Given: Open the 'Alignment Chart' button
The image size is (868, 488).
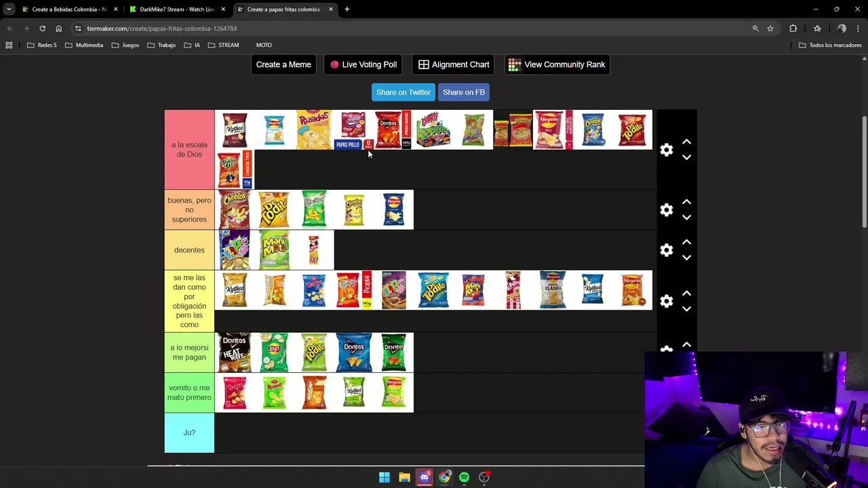Looking at the screenshot, I should point(454,64).
